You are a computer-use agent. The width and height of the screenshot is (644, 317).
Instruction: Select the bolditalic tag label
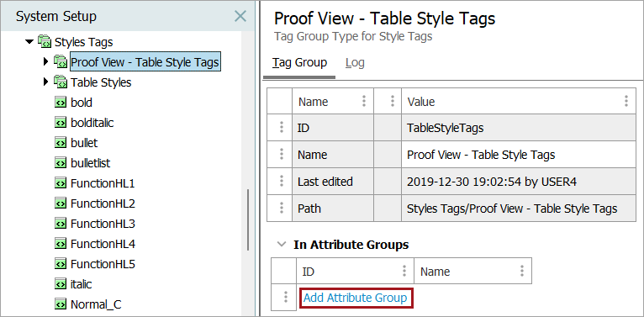coord(92,123)
